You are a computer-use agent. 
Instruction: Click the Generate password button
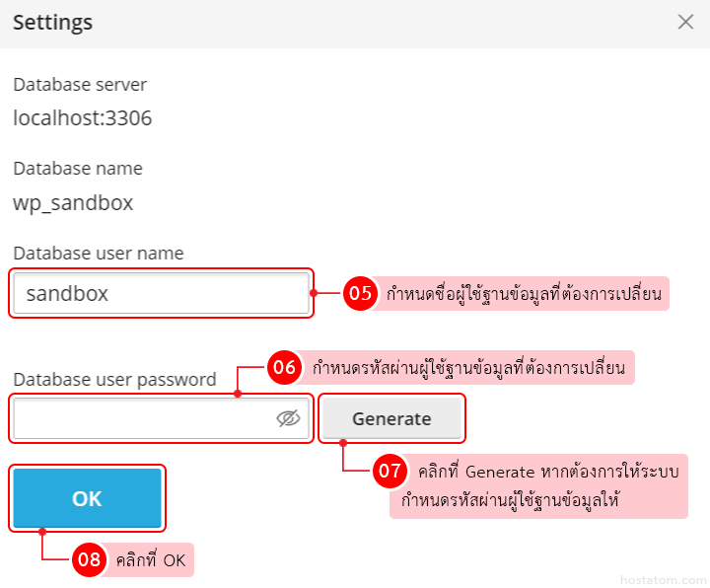click(x=391, y=418)
